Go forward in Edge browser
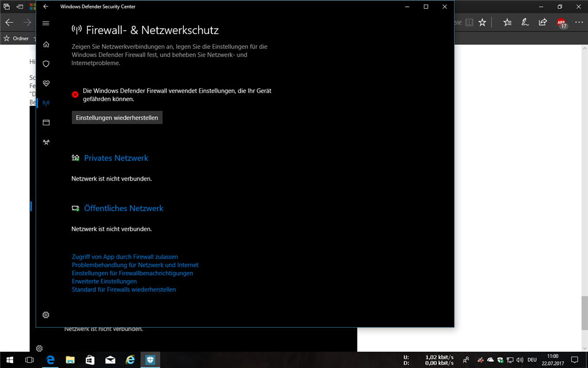The width and height of the screenshot is (588, 368). [27, 22]
